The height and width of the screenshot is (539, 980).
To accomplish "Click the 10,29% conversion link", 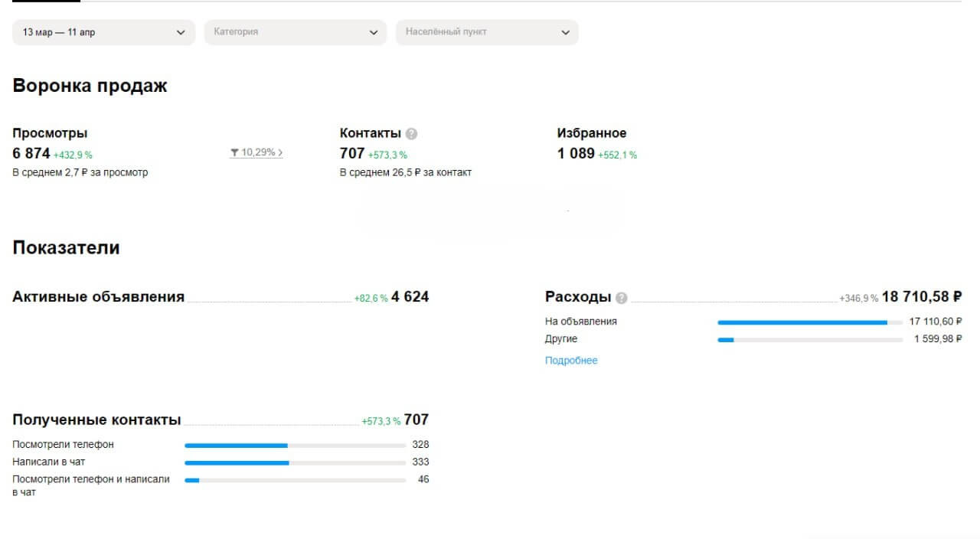I will tap(258, 153).
